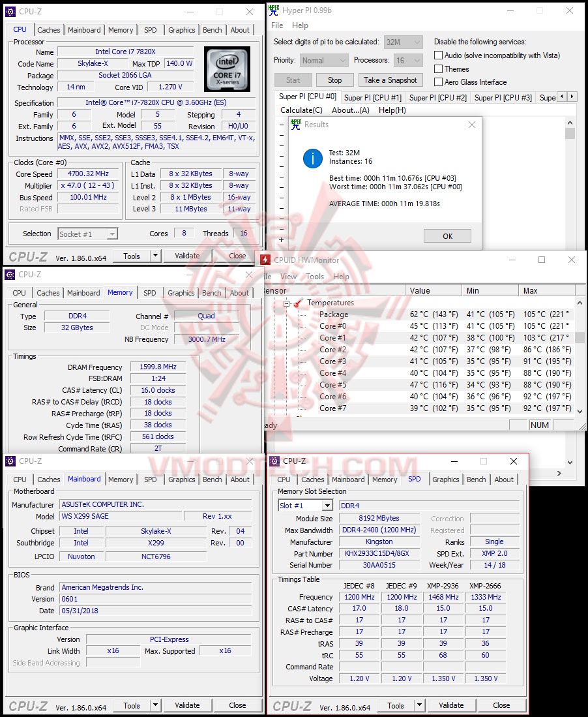
Task: Select the Super PI [CPU #3] tab
Action: pyautogui.click(x=503, y=97)
